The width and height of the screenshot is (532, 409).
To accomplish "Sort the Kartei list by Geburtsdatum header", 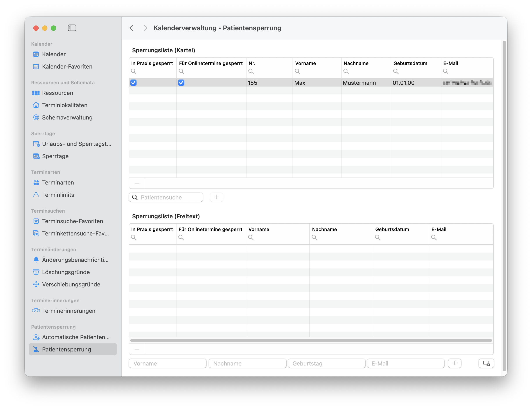I will click(x=410, y=63).
